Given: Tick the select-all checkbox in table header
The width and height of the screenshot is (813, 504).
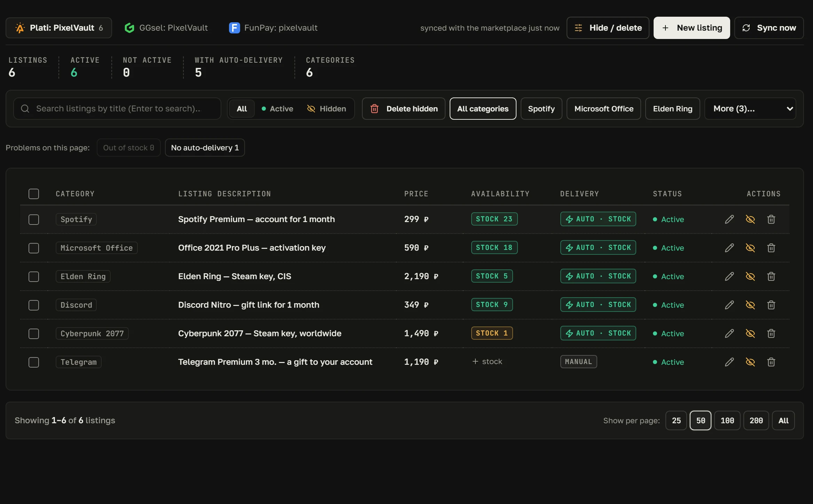Looking at the screenshot, I should (x=34, y=194).
